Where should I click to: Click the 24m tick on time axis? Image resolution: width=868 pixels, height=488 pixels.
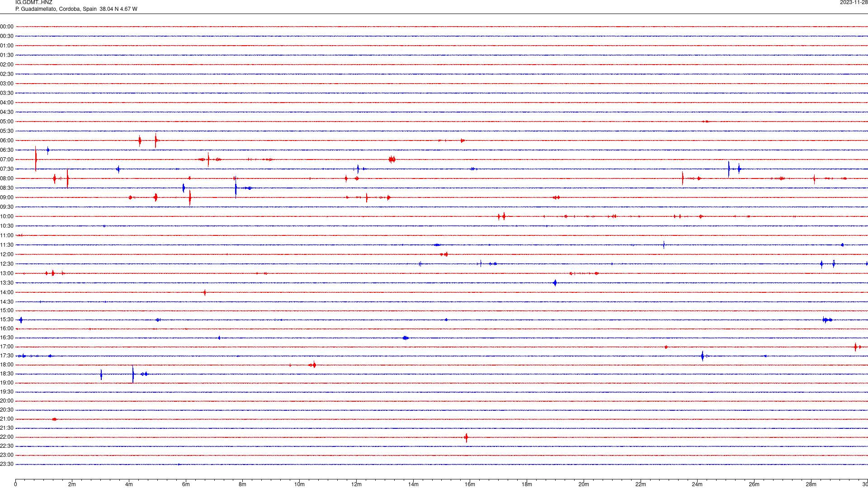click(697, 484)
